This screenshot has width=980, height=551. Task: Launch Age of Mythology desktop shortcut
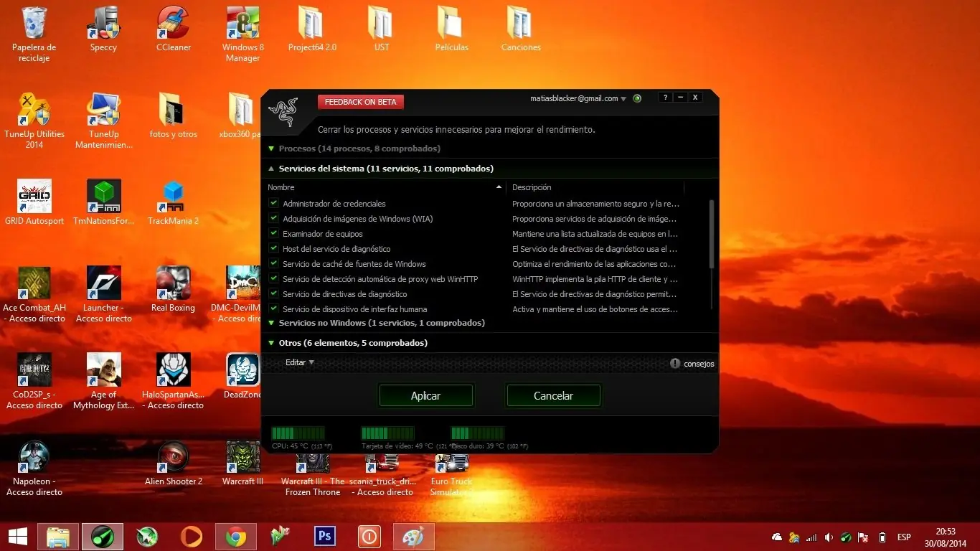[103, 381]
